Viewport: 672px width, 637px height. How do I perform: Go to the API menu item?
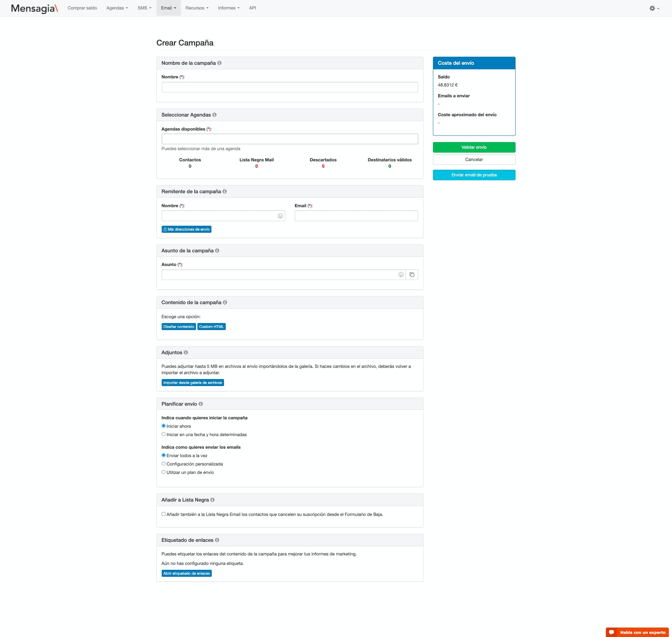pos(252,8)
